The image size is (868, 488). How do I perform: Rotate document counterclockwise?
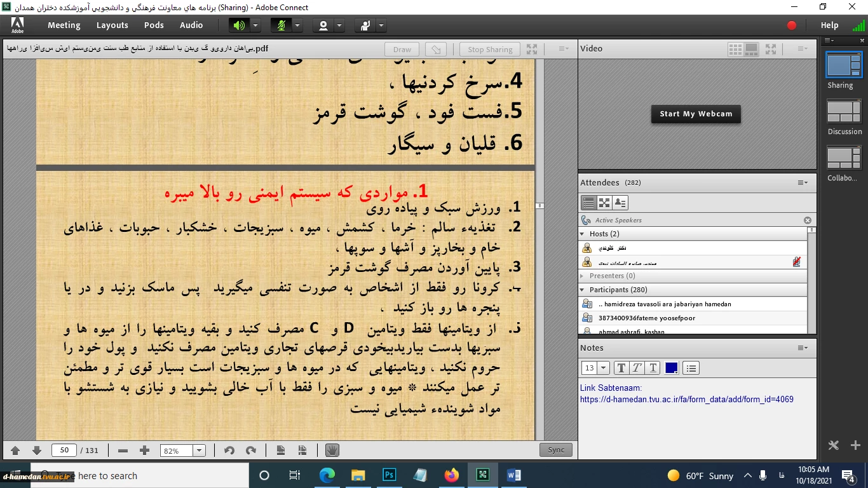coord(229,451)
